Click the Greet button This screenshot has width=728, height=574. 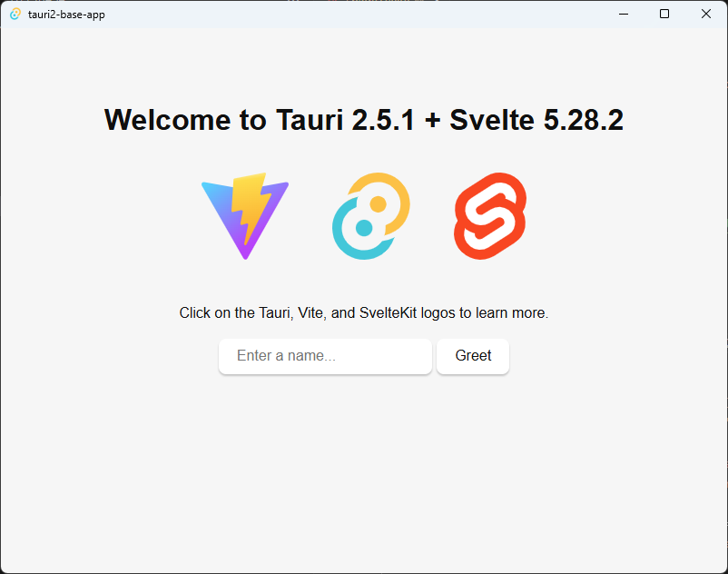473,356
